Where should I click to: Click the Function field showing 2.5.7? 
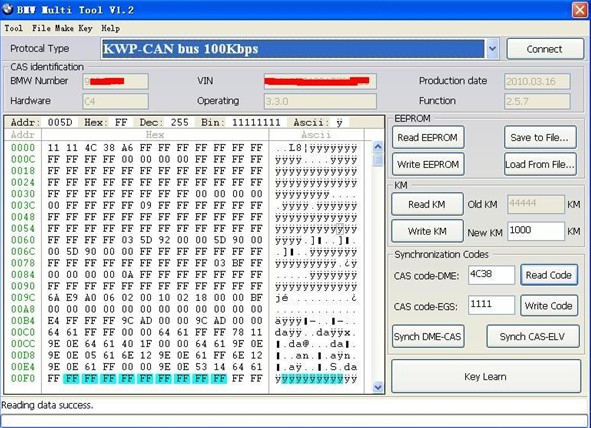point(537,101)
